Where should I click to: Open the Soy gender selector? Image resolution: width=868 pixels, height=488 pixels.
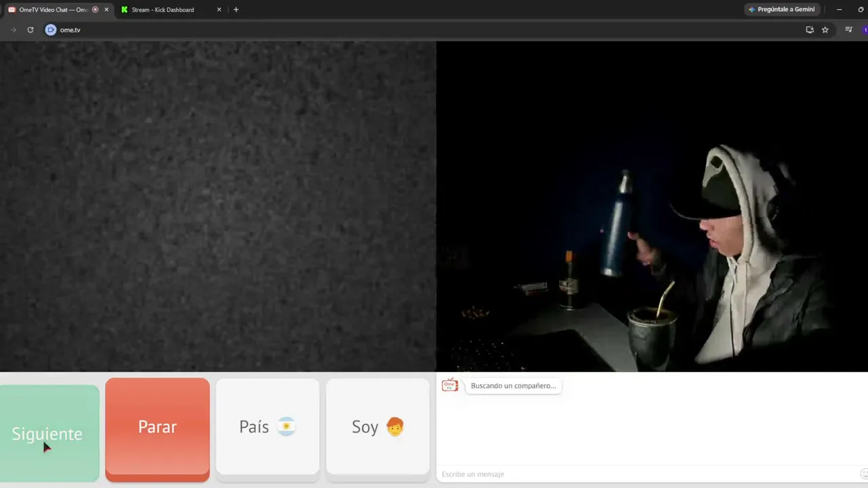(378, 428)
